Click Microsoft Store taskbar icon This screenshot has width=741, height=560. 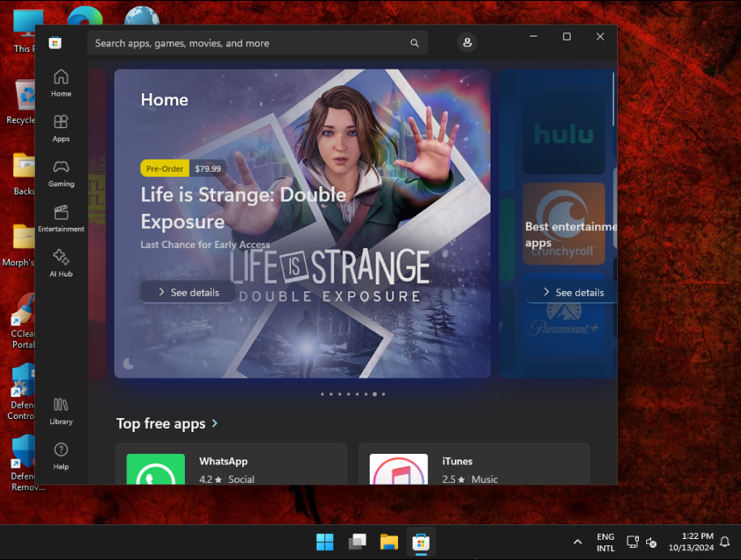(x=421, y=542)
